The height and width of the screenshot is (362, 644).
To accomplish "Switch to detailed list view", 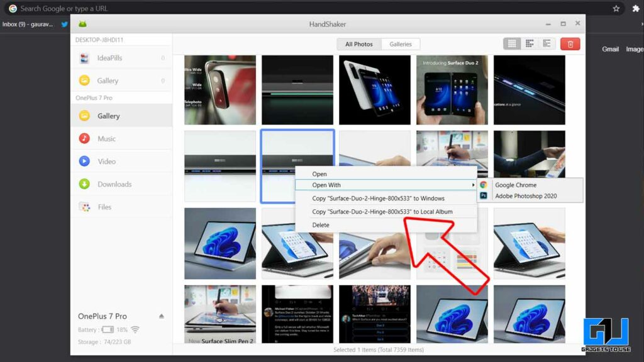I will click(x=547, y=43).
